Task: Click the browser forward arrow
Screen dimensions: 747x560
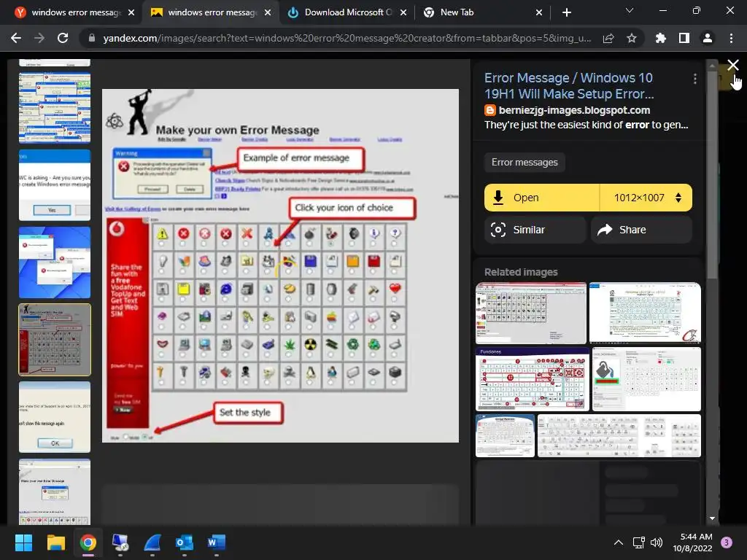Action: (x=39, y=38)
